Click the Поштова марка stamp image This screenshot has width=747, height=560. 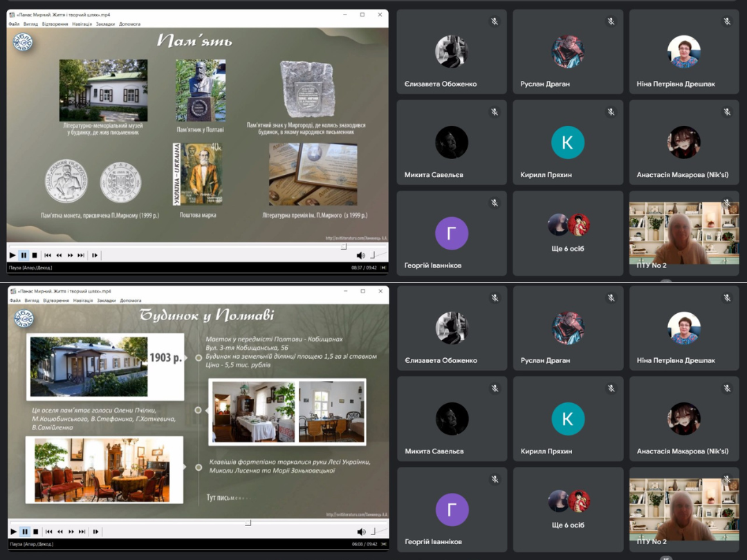click(198, 174)
